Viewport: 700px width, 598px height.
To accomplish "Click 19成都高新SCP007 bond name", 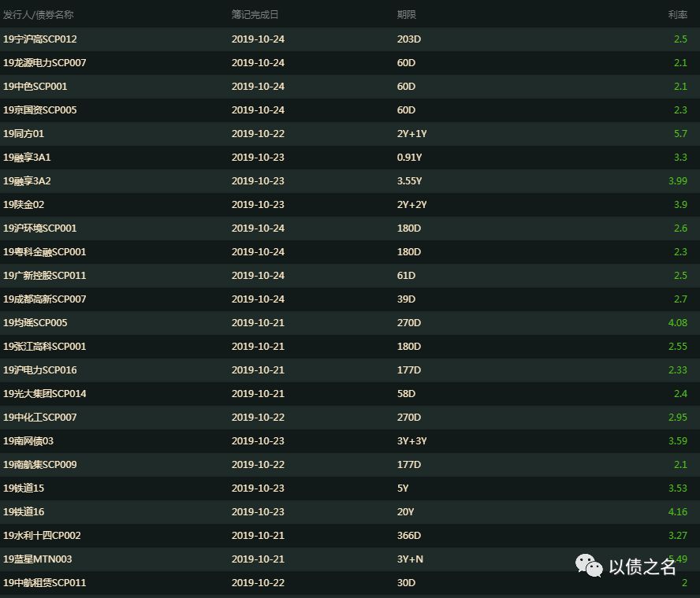I will click(45, 299).
